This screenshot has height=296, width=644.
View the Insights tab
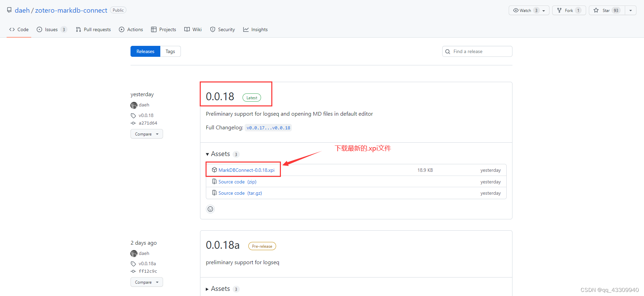(x=255, y=29)
